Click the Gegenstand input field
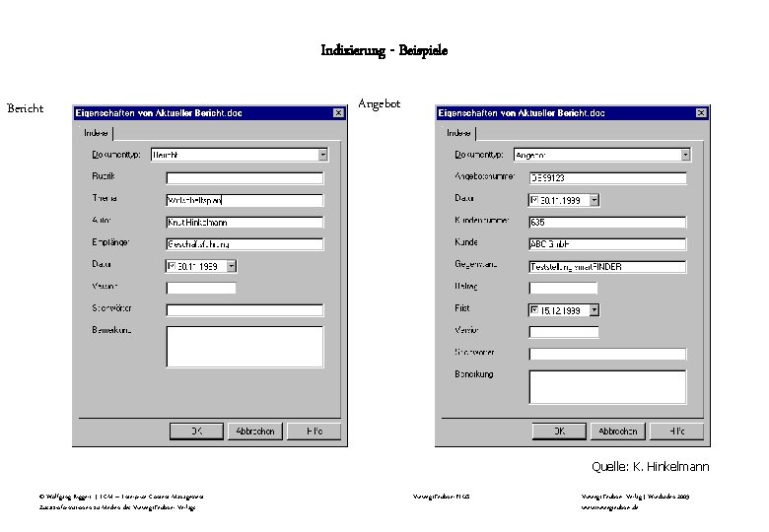Image resolution: width=769 pixels, height=532 pixels. (x=607, y=266)
